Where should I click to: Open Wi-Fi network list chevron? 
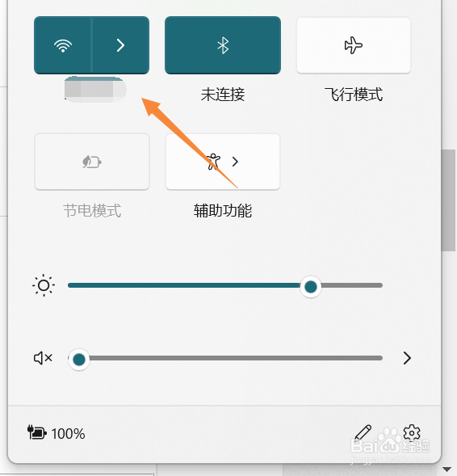[x=120, y=45]
